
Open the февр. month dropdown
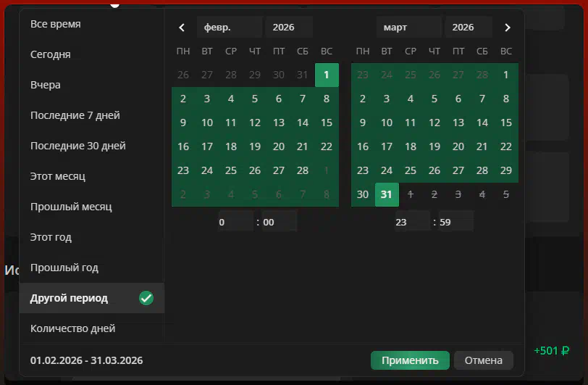coord(229,28)
